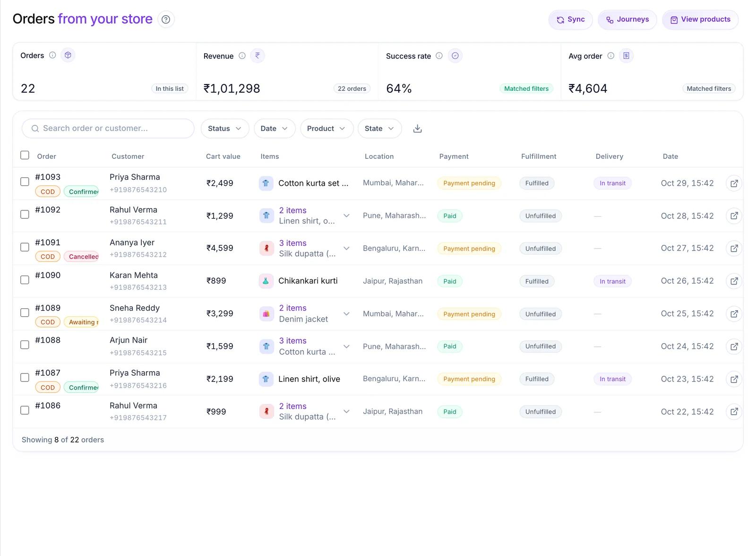Open order #1088 external link icon

[734, 347]
